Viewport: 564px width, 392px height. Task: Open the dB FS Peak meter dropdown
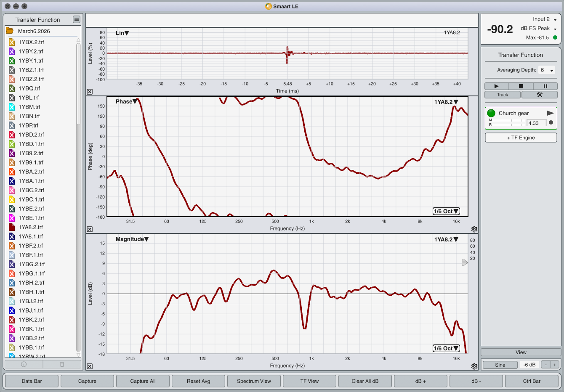tap(539, 29)
